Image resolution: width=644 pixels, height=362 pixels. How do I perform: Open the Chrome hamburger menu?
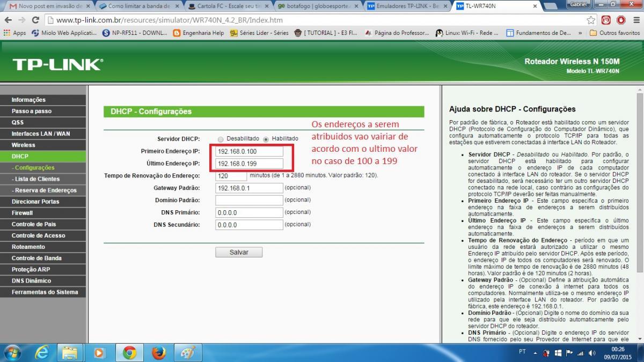coord(635,20)
